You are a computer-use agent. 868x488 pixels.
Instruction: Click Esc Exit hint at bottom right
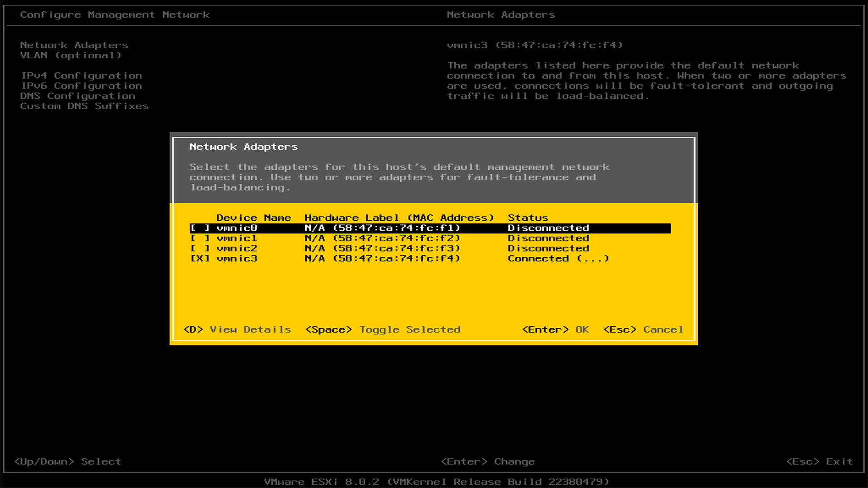(x=819, y=461)
